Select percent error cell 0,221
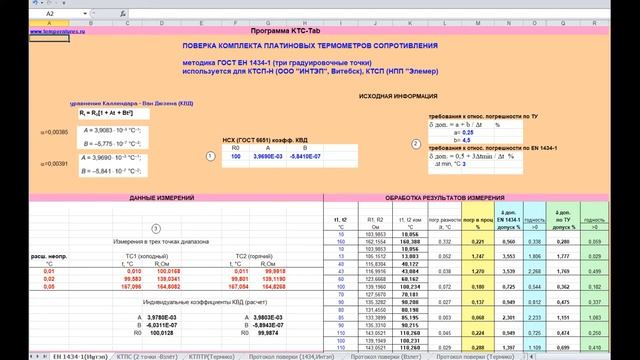Viewport: 640px width, 360px height. [478, 242]
